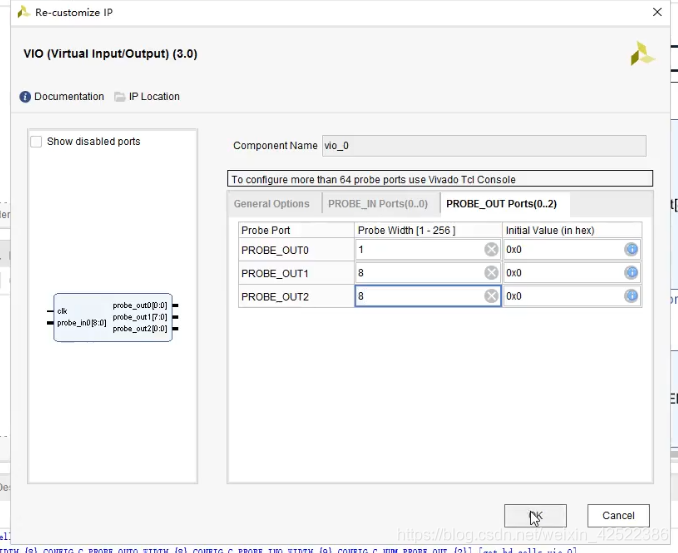Clear the PROBE_OUT1 width value
The image size is (678, 553).
(491, 273)
